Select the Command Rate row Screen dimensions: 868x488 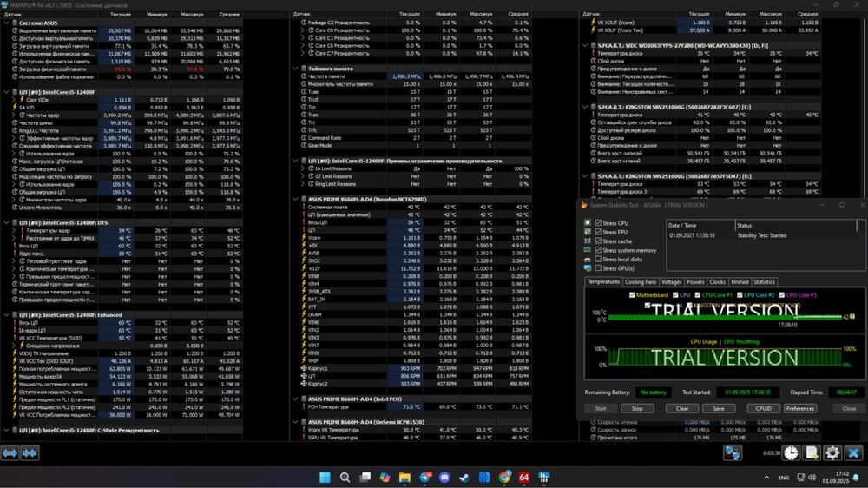418,138
